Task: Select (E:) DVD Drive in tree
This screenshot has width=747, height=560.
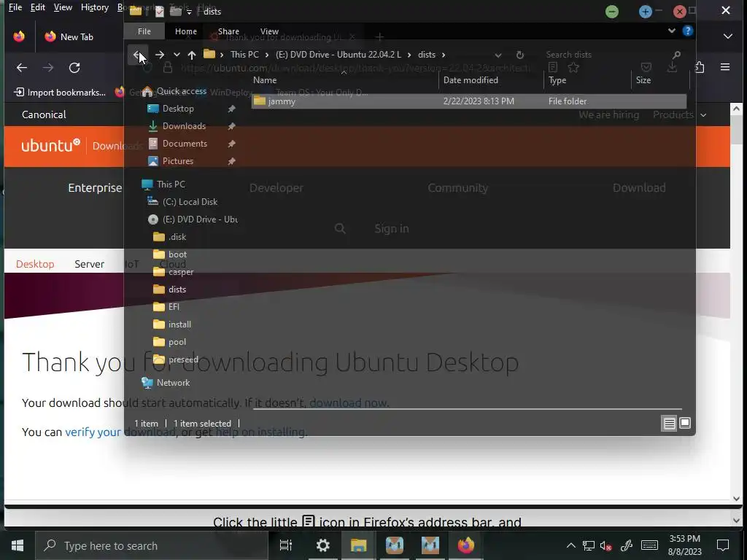Action: (x=200, y=219)
